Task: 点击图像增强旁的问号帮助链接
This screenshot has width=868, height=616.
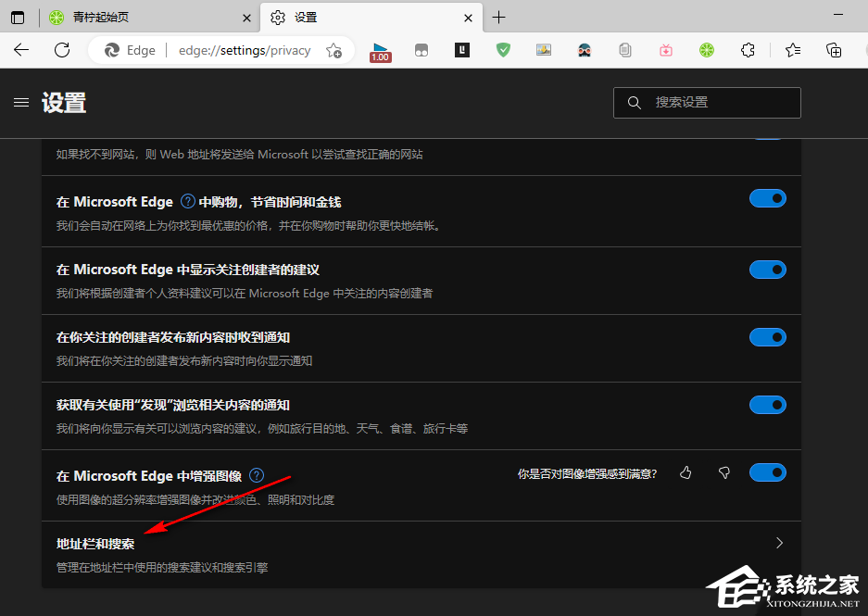Action: (x=256, y=475)
